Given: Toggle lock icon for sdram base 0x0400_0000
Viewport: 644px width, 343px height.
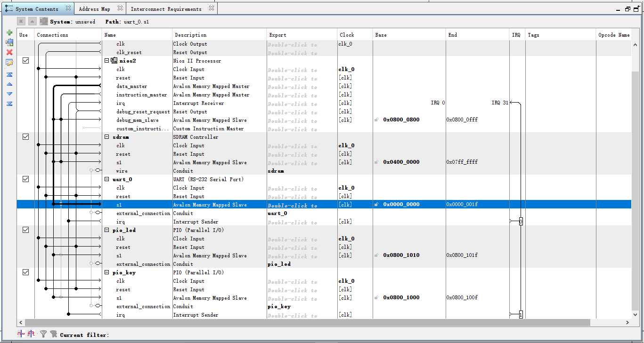Looking at the screenshot, I should tap(377, 162).
